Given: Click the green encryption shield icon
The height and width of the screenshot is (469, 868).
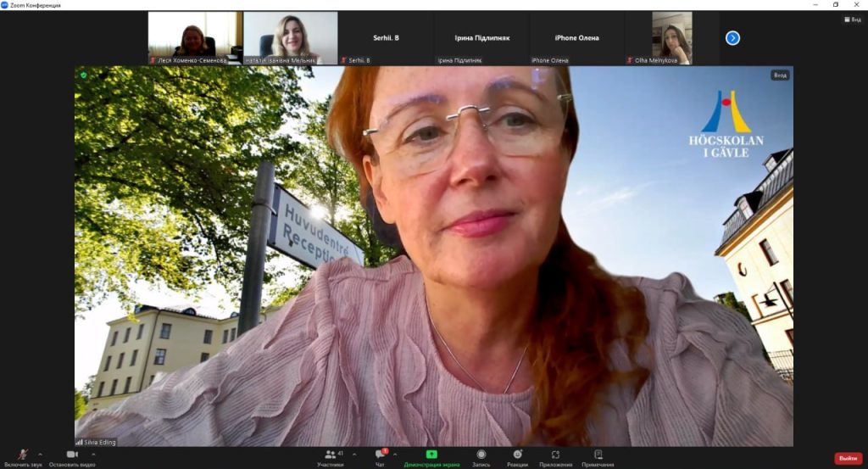Looking at the screenshot, I should [83, 75].
